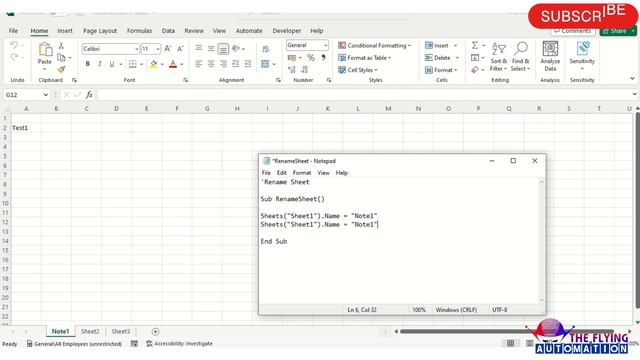Open Notepad Edit menu
Viewport: 640px width, 360px height.
pos(282,173)
